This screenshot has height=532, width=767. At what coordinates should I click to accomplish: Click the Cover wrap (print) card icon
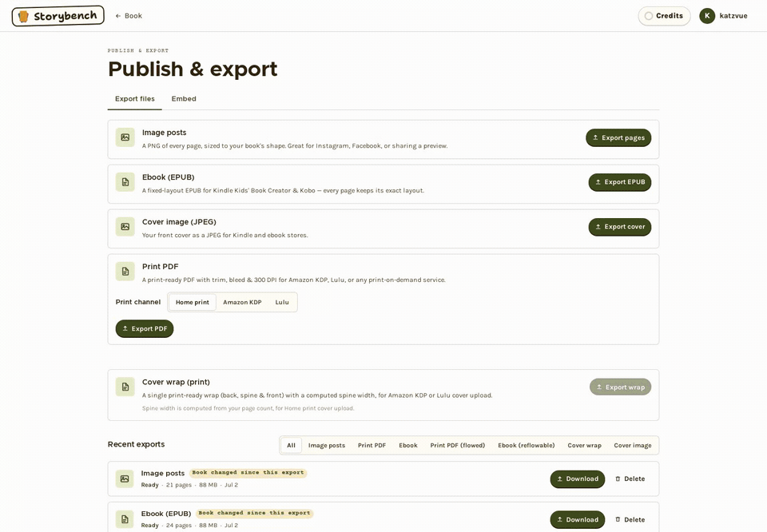click(x=125, y=387)
